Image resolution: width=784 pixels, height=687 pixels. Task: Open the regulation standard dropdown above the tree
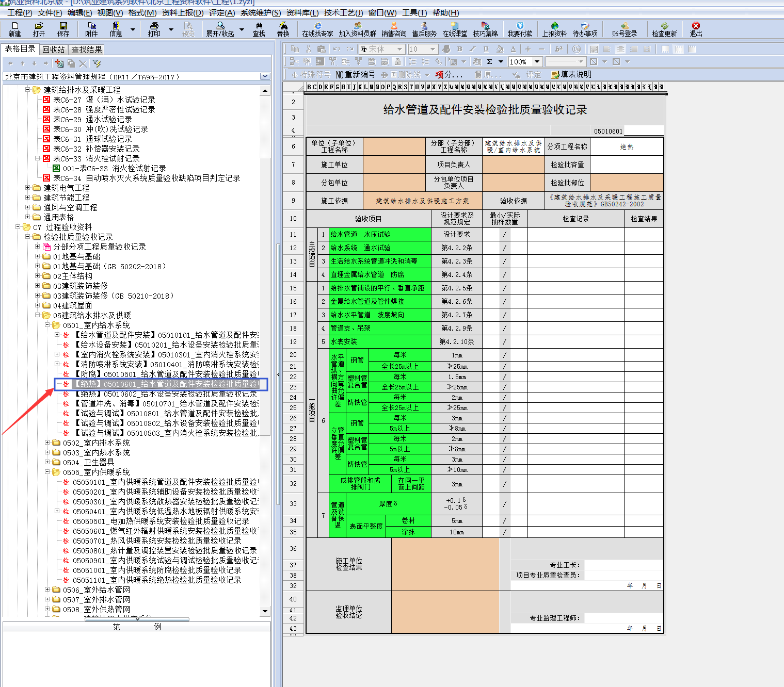pos(265,76)
